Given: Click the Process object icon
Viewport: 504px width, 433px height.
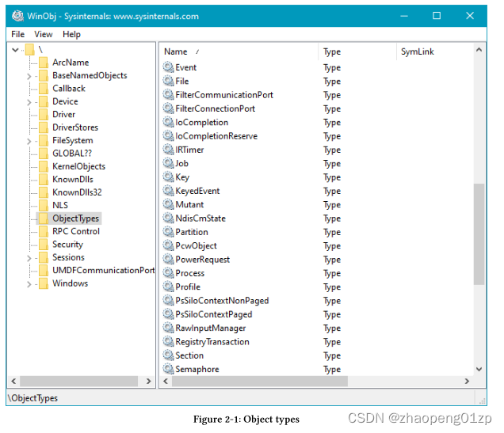Looking at the screenshot, I should coord(168,273).
